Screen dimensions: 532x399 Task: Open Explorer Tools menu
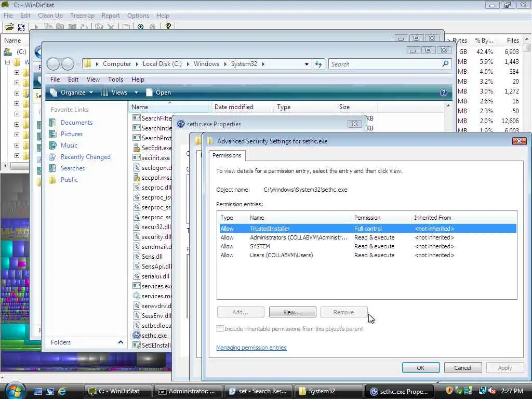pos(115,79)
